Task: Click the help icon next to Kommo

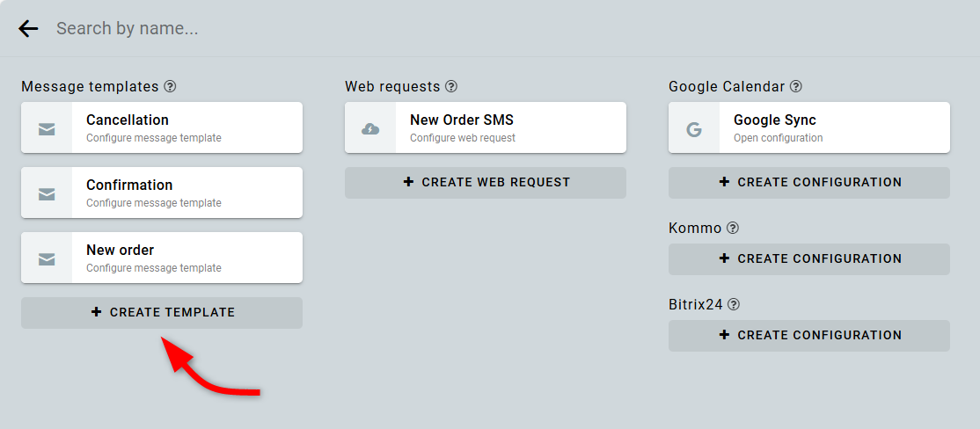Action: 733,228
